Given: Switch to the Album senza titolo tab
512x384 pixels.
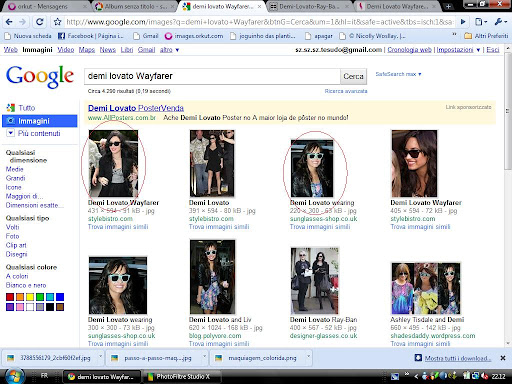Looking at the screenshot, I should coord(135,6).
